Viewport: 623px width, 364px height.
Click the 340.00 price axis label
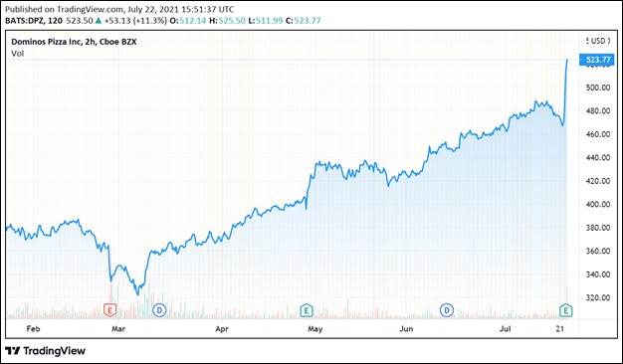[x=598, y=274]
